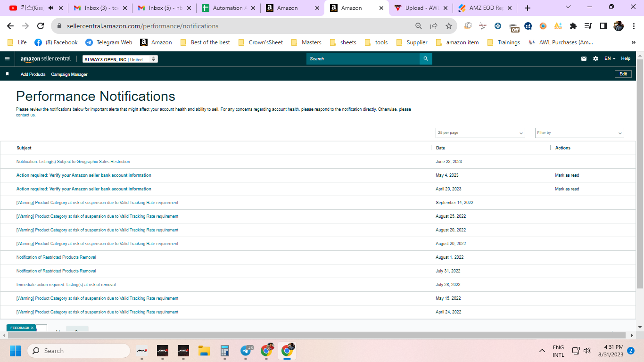Mark the May 4, 2023 notification as read
This screenshot has height=362, width=644.
(x=567, y=175)
